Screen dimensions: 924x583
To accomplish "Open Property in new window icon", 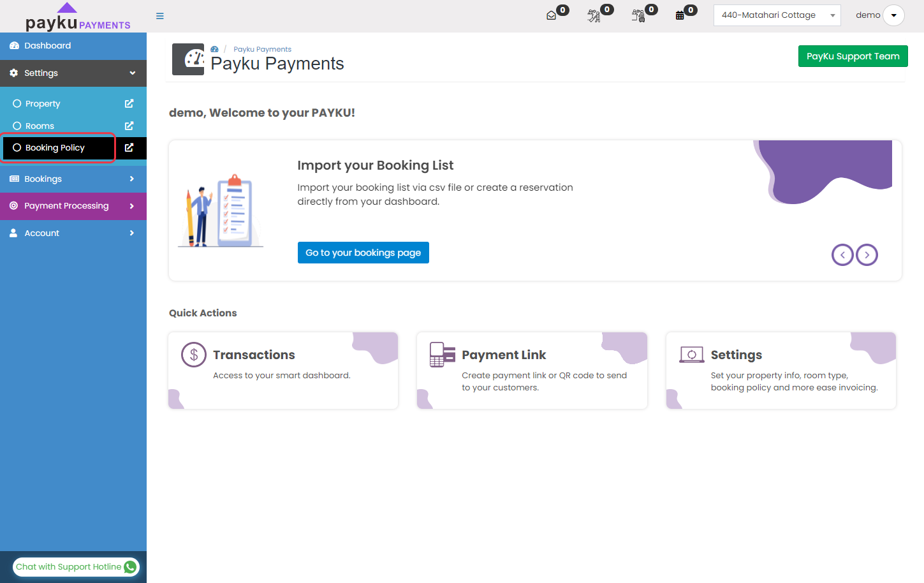I will 129,103.
